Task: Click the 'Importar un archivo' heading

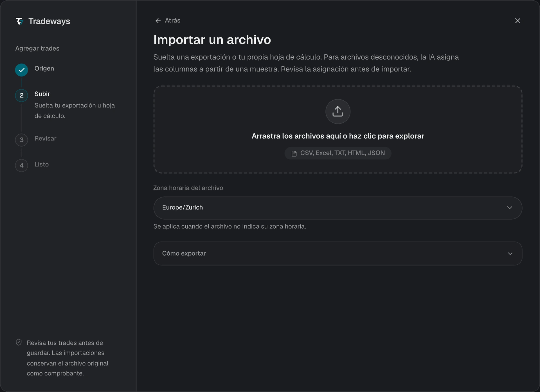Action: coord(212,40)
